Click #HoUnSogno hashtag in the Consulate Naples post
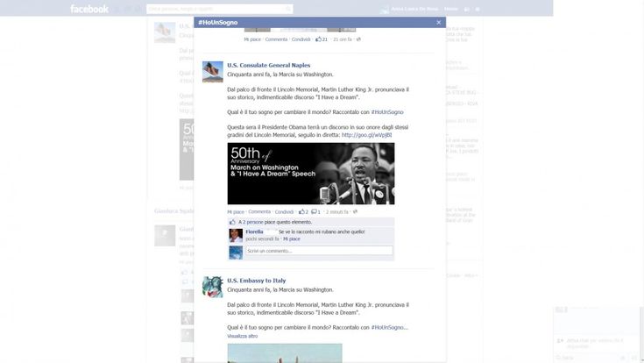644x363 pixels. (387, 112)
